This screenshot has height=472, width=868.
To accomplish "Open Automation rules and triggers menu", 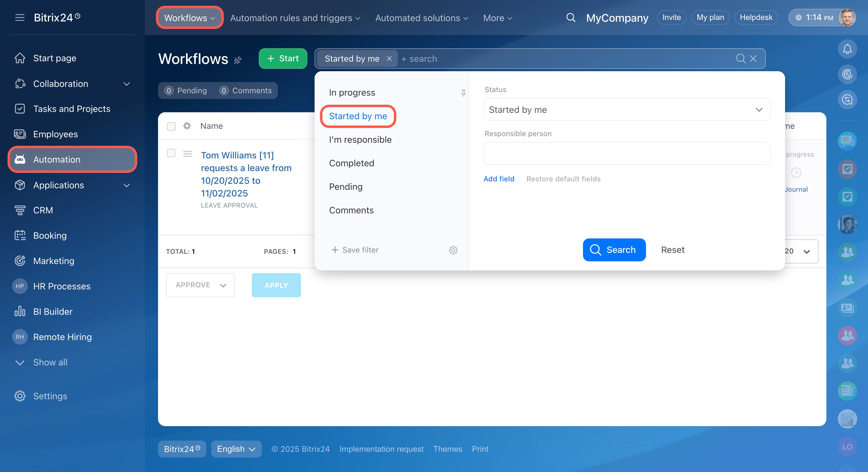I will pyautogui.click(x=295, y=18).
